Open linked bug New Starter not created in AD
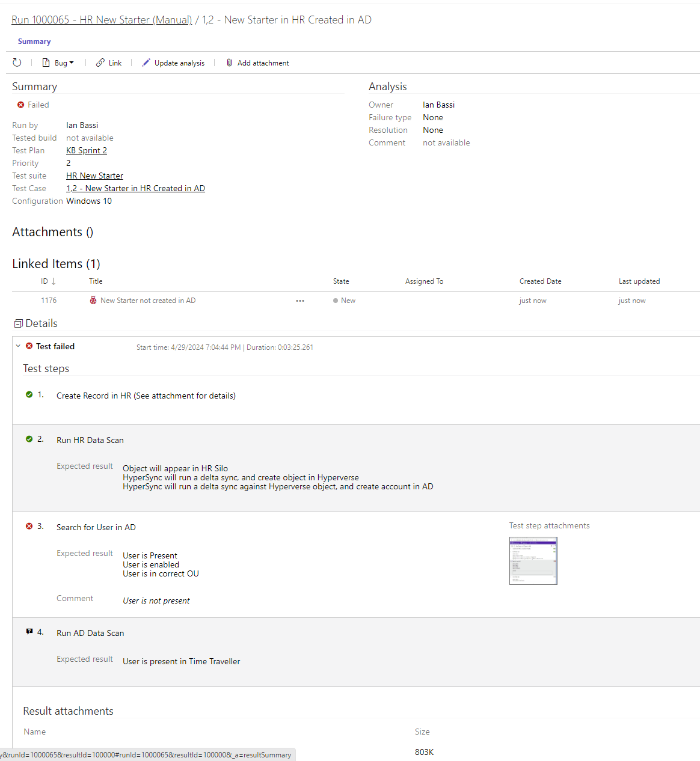700x761 pixels. pos(147,301)
